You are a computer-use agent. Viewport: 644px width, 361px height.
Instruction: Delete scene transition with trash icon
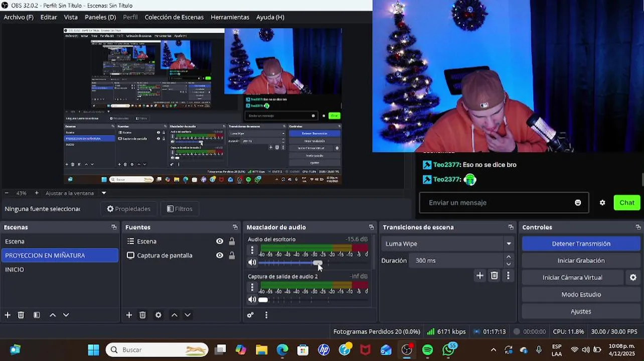495,275
